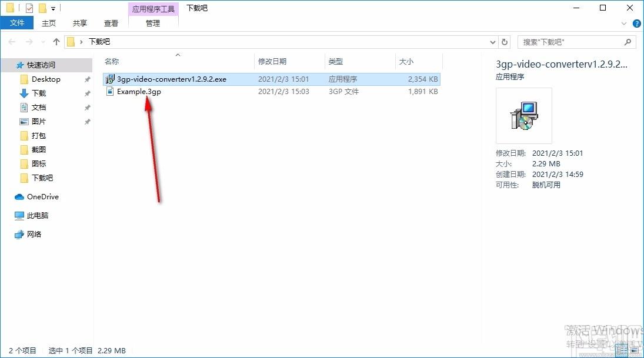This screenshot has height=358, width=644.
Task: Click the preview pane file title
Action: (x=562, y=65)
